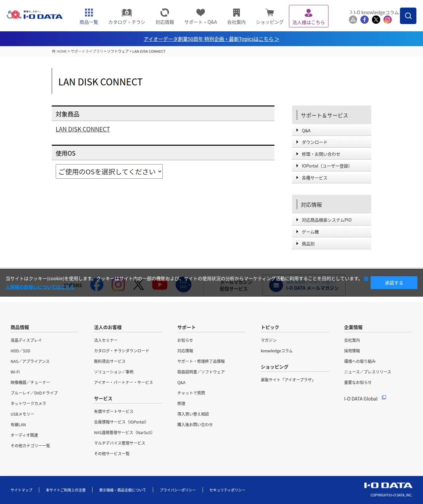Open Wi-Fi footer link

tap(15, 372)
